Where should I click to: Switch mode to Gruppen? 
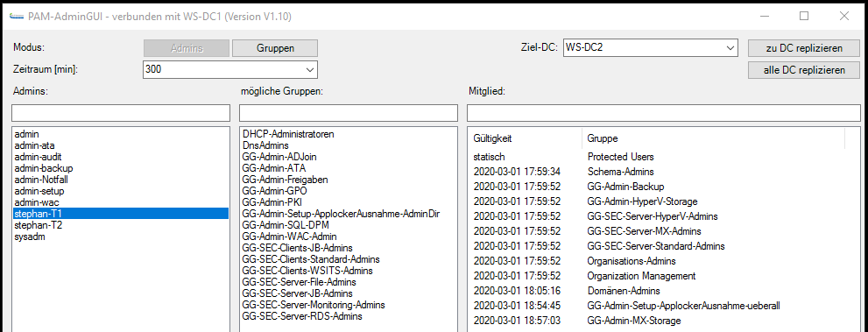275,48
